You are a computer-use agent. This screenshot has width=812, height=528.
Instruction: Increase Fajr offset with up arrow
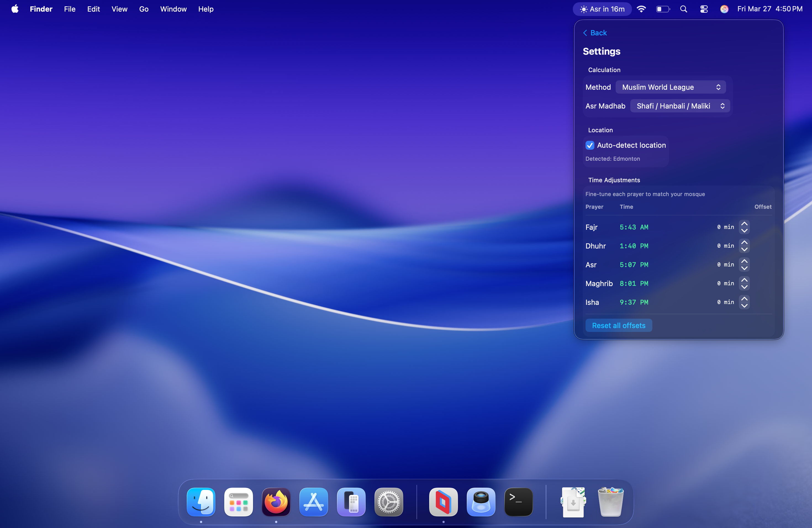(x=744, y=224)
